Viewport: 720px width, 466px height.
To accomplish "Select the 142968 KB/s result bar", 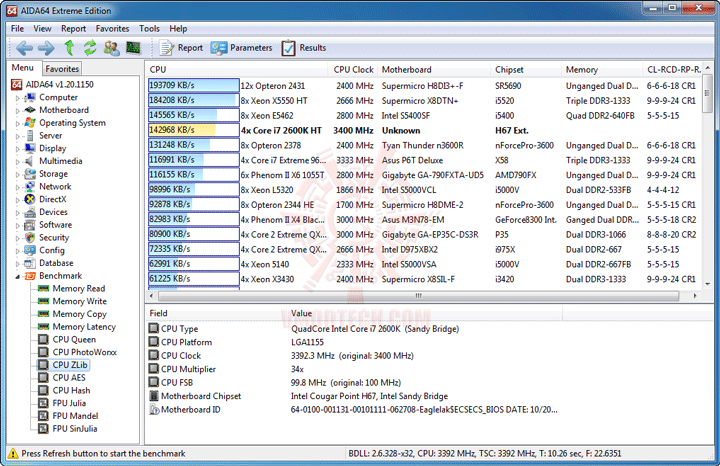I will click(193, 130).
